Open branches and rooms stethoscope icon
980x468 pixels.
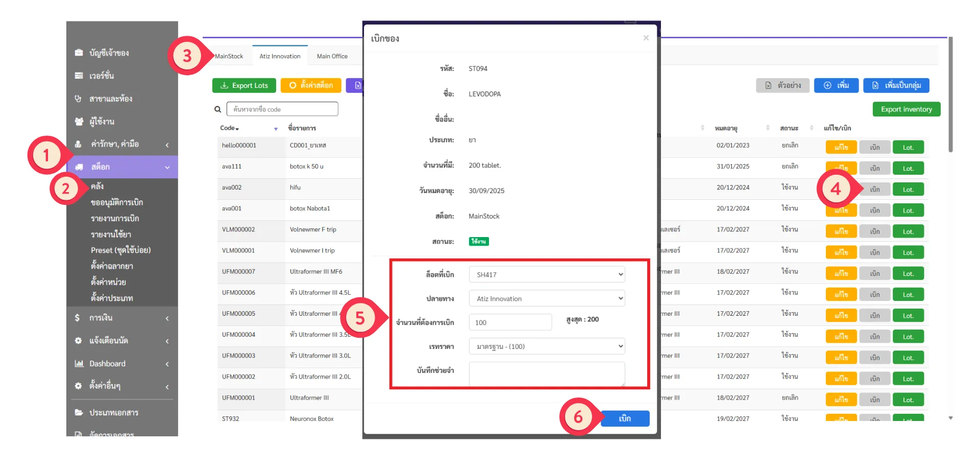pyautogui.click(x=79, y=99)
